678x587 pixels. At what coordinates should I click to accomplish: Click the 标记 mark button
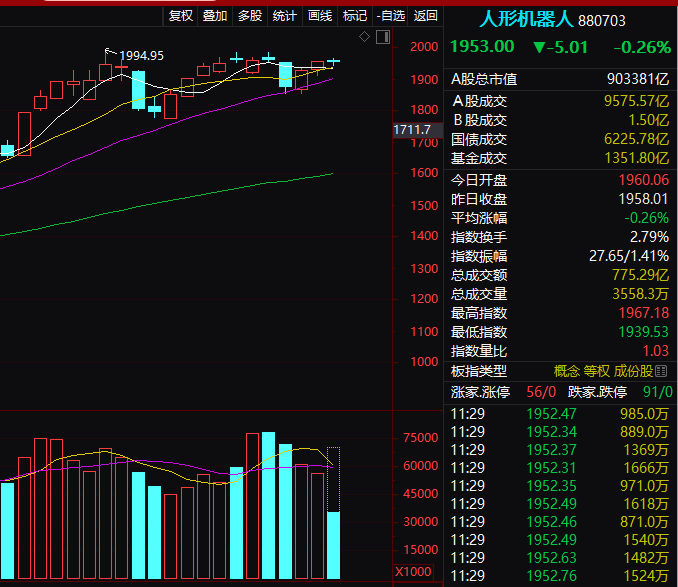click(355, 16)
